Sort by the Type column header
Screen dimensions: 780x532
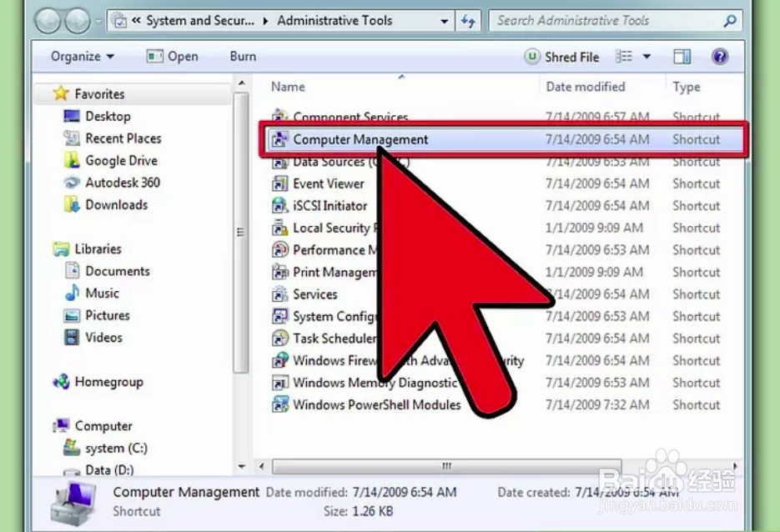(687, 87)
